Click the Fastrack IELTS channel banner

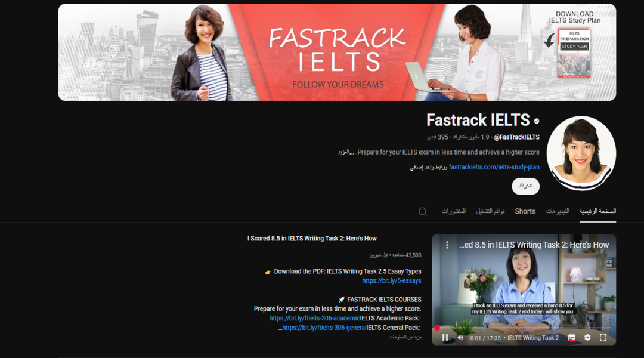point(337,52)
